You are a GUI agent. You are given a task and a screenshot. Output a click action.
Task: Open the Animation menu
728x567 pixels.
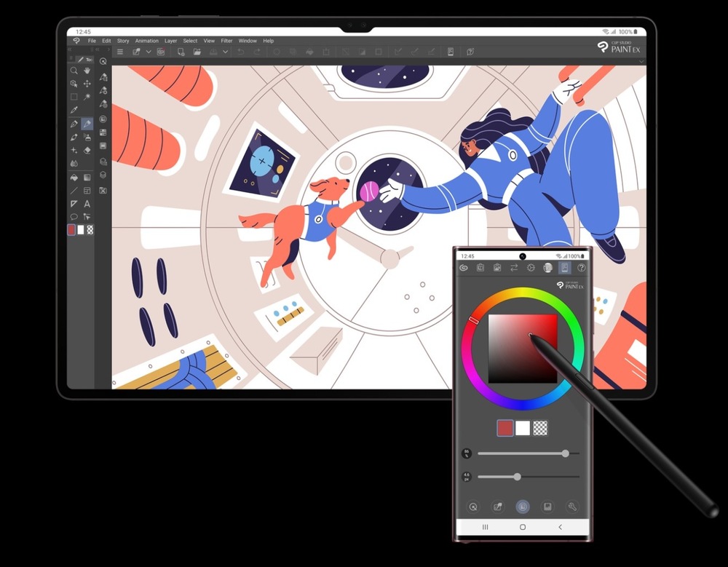coord(146,41)
